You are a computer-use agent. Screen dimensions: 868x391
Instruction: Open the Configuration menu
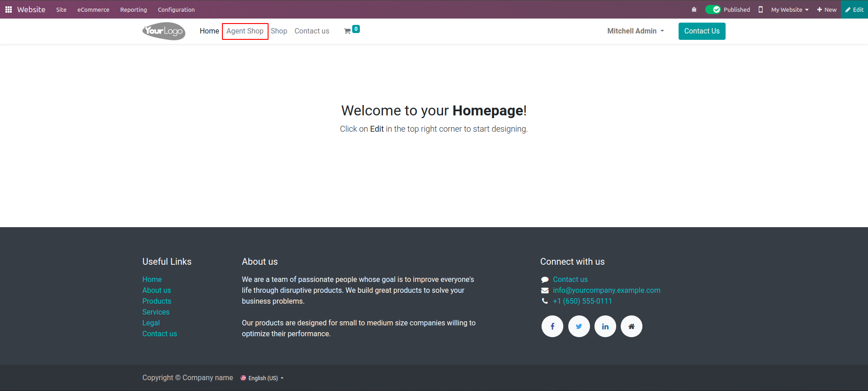click(x=176, y=10)
